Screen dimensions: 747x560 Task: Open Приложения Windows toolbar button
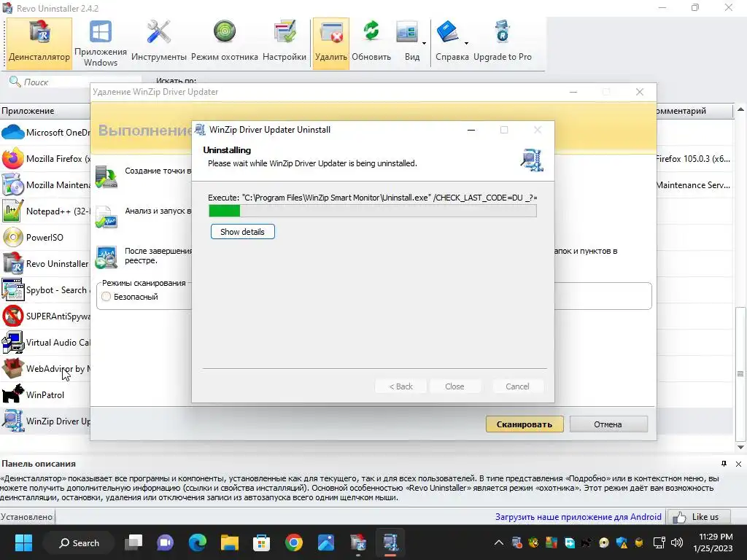[x=101, y=43]
